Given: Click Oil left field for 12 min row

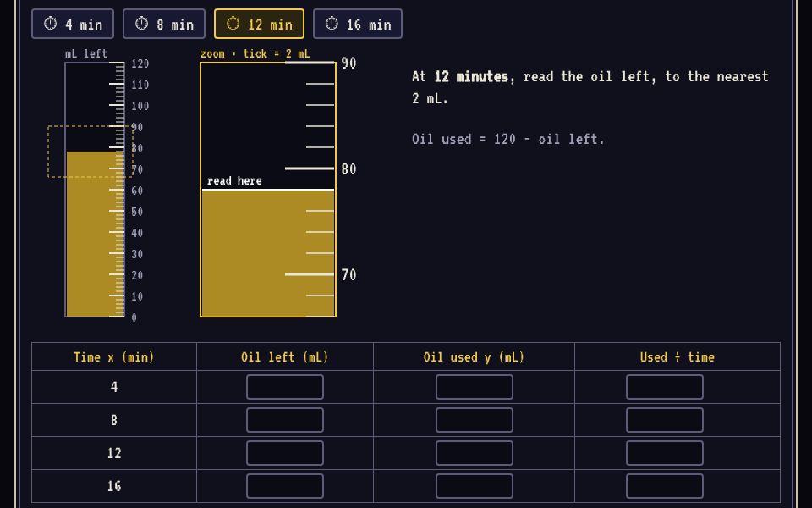Looking at the screenshot, I should (x=285, y=453).
